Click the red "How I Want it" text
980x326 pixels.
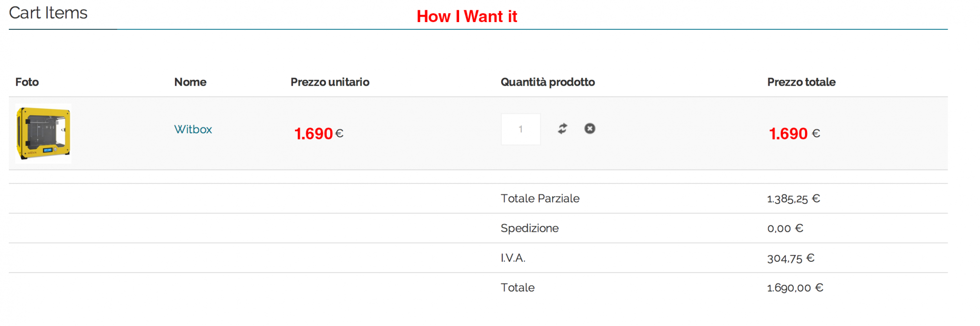point(466,17)
